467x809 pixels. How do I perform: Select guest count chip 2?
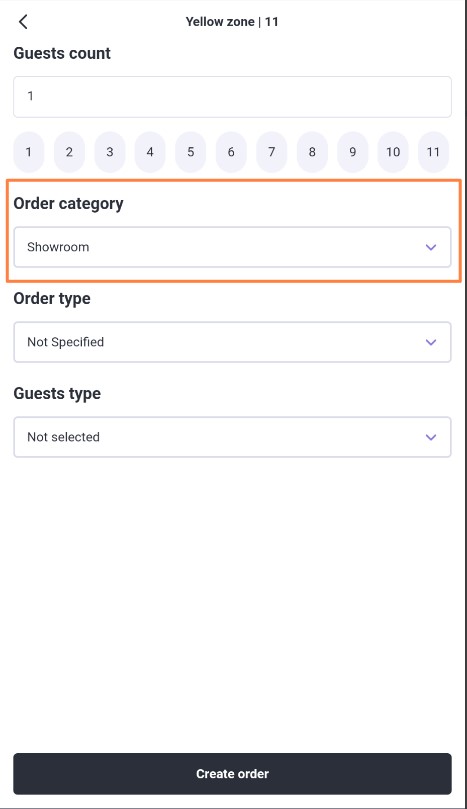coord(69,152)
